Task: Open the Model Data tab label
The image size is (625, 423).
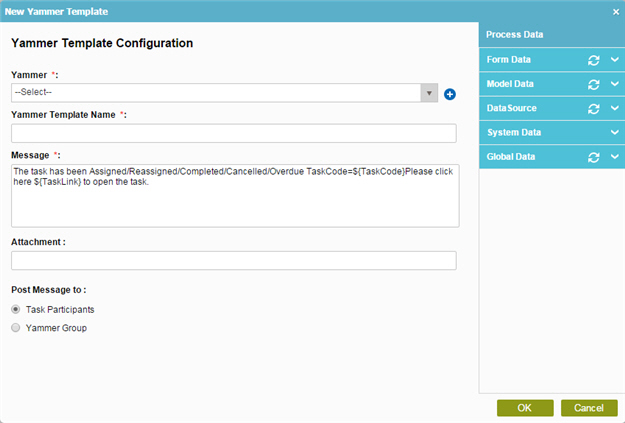Action: 510,84
